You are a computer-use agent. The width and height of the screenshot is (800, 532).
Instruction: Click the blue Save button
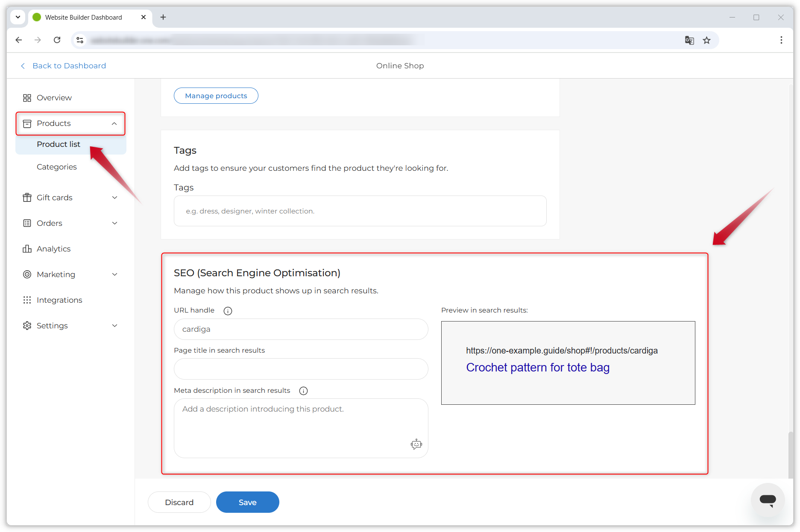[x=247, y=502]
